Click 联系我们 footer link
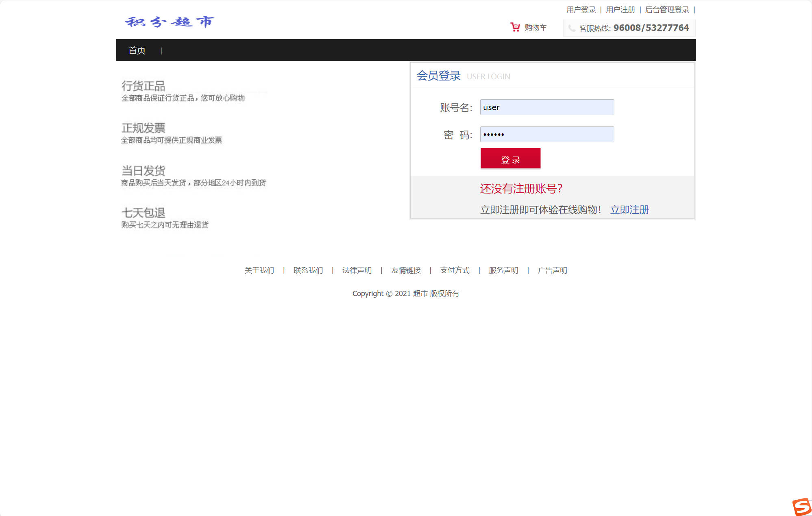The width and height of the screenshot is (812, 516). pos(308,270)
